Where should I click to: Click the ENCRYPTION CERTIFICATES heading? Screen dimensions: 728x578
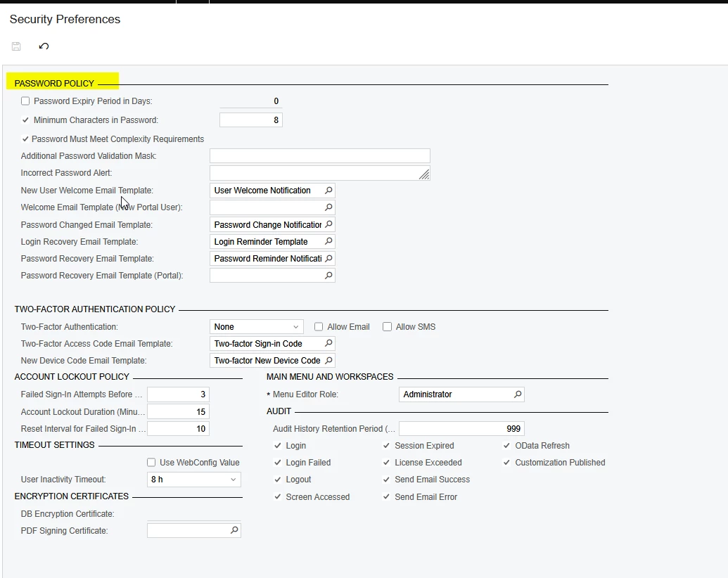72,496
